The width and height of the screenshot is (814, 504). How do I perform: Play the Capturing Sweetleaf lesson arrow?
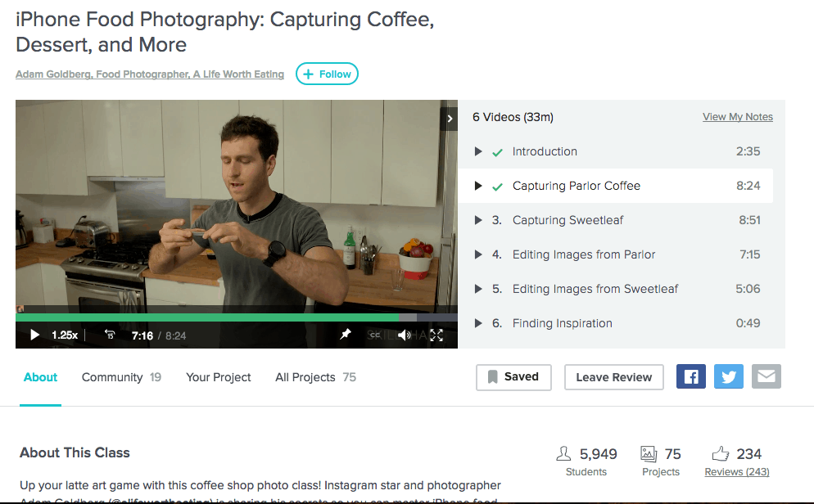coord(478,220)
